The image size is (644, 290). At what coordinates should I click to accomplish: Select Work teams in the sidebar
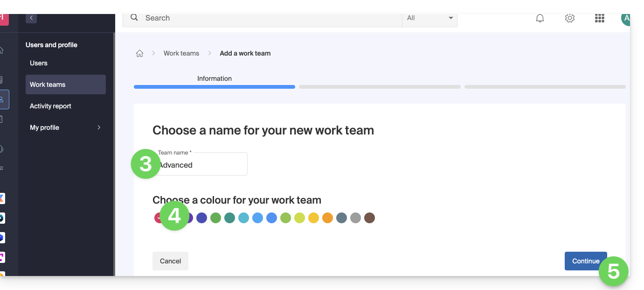point(65,85)
